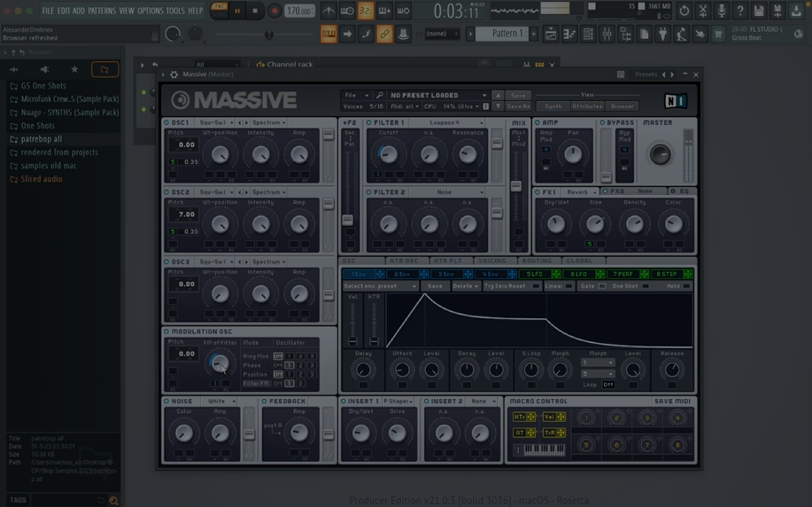Image resolution: width=812 pixels, height=507 pixels.
Task: Click the typing keyboard to piano icon
Action: [x=329, y=35]
